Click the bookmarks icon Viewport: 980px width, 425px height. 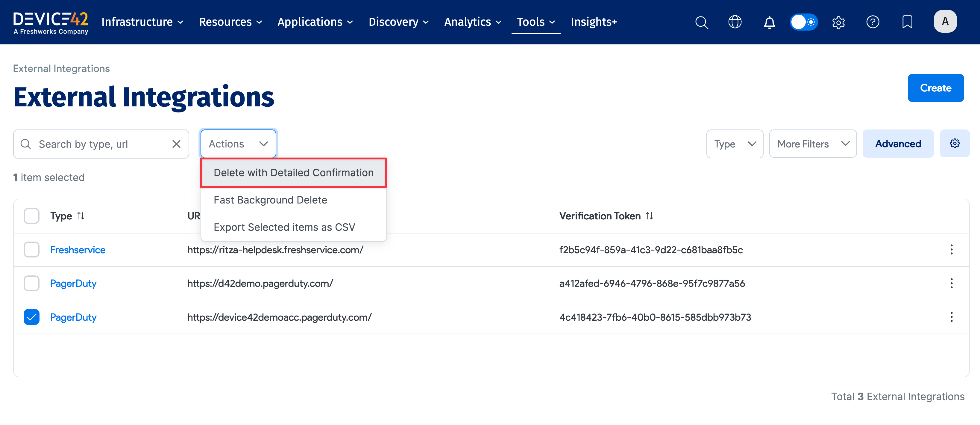[907, 22]
